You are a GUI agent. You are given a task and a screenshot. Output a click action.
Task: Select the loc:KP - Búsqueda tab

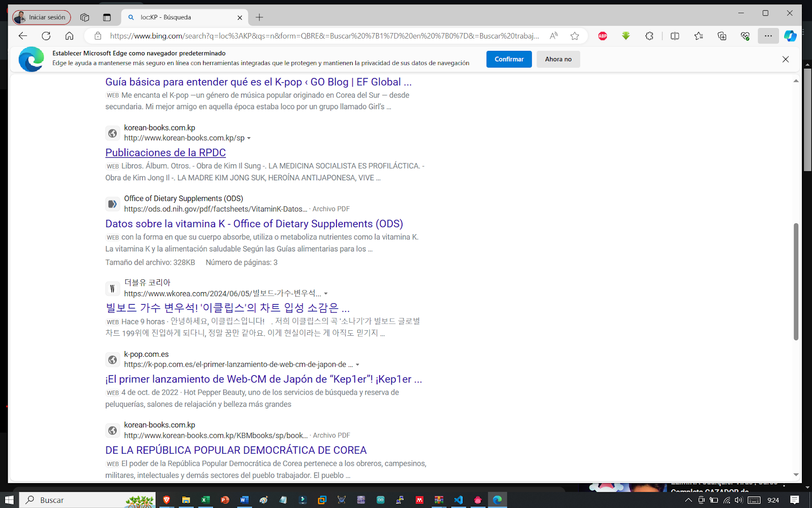tap(184, 17)
